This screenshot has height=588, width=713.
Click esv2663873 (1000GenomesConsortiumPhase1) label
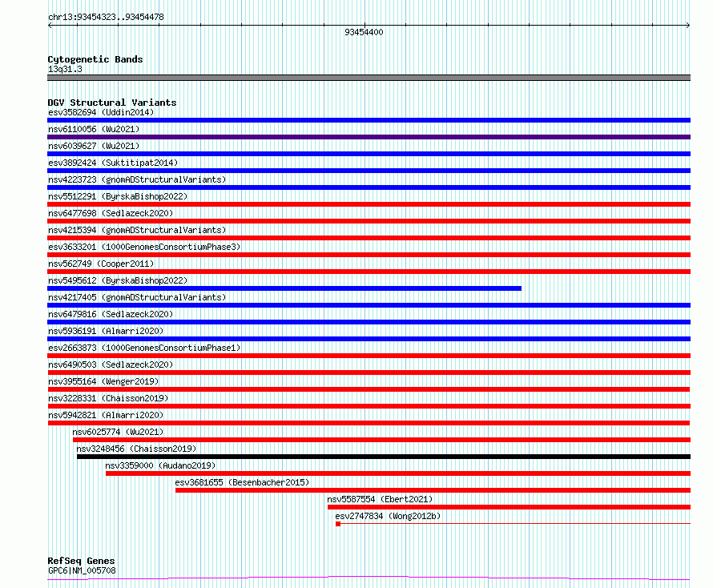tap(144, 348)
